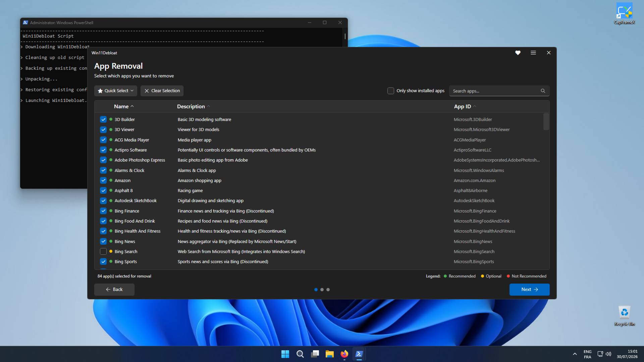Sort by App ID column
The height and width of the screenshot is (362, 644).
pyautogui.click(x=465, y=106)
